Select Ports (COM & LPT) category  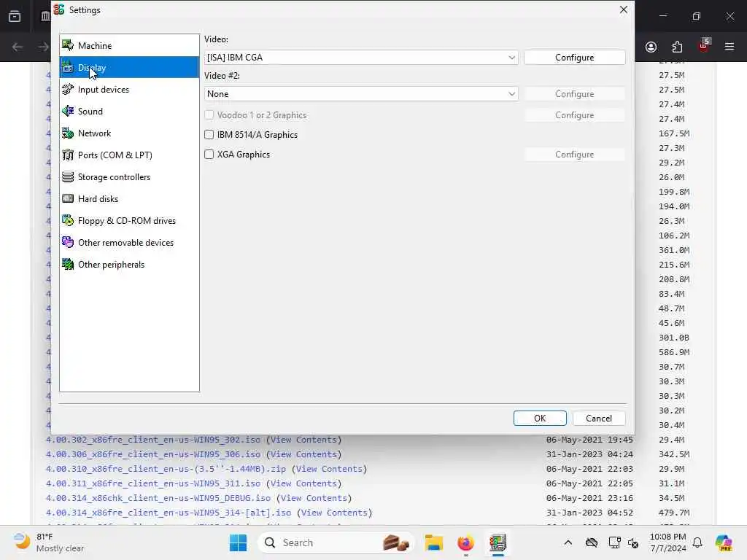tap(129, 155)
